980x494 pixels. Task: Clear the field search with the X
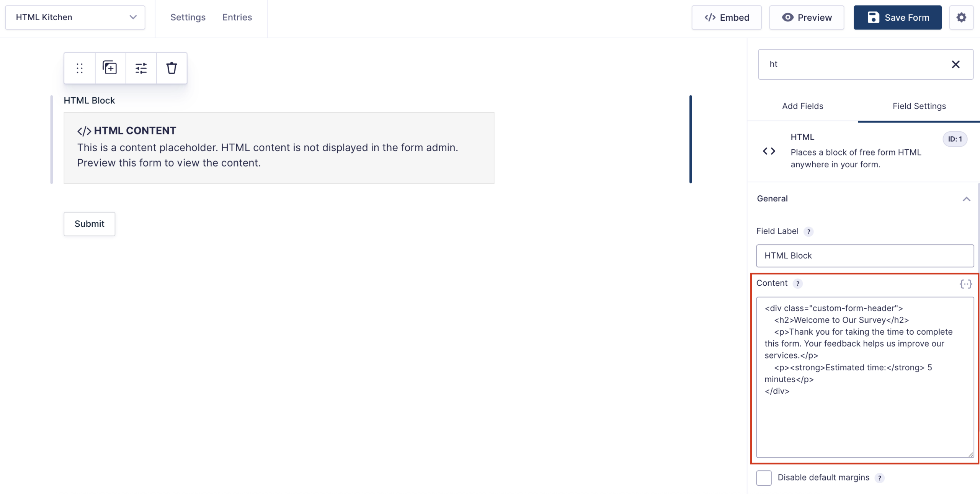click(955, 64)
